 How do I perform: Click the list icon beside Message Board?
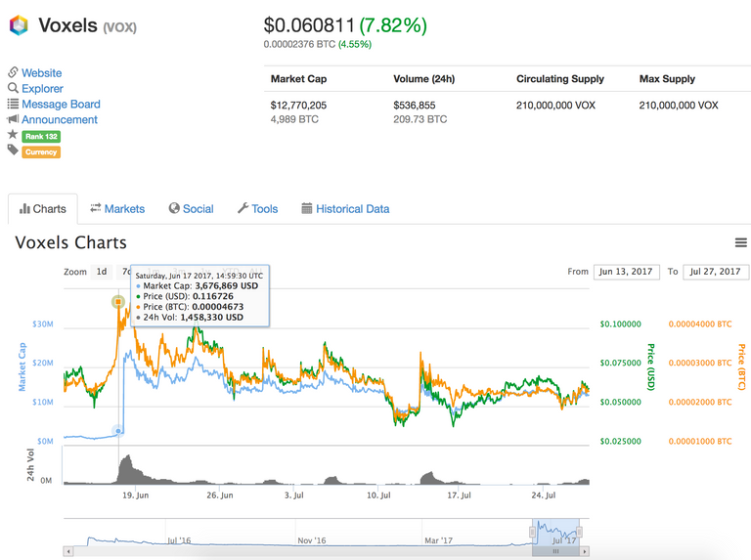click(13, 104)
